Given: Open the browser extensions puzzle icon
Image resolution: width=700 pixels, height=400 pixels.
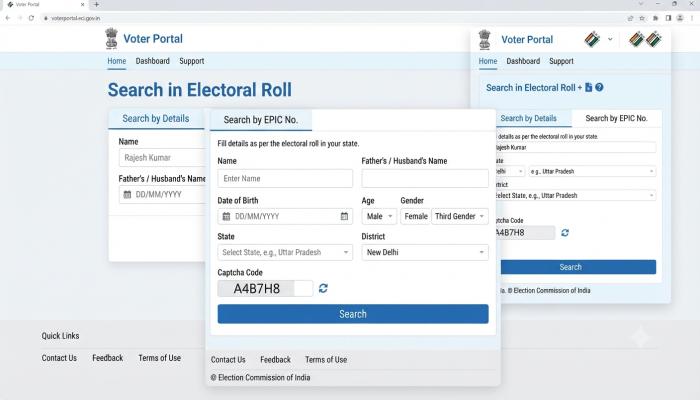Looking at the screenshot, I should tap(655, 18).
